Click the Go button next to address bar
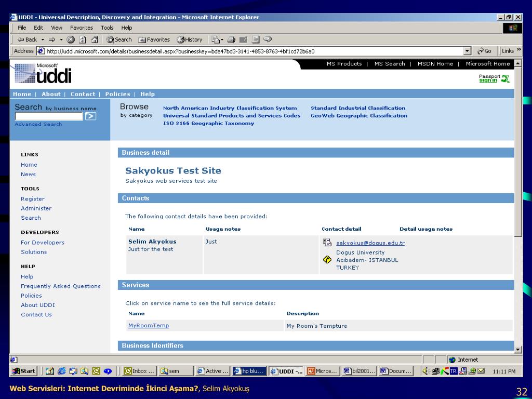 coord(484,51)
